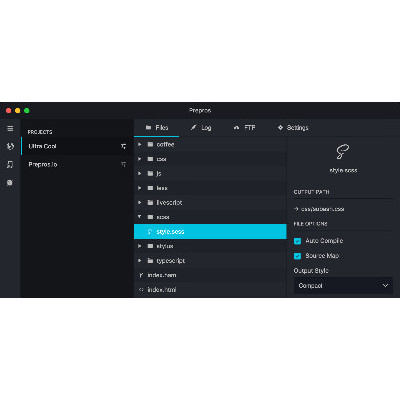Collapse the scss folder
400x400 pixels.
coord(140,217)
